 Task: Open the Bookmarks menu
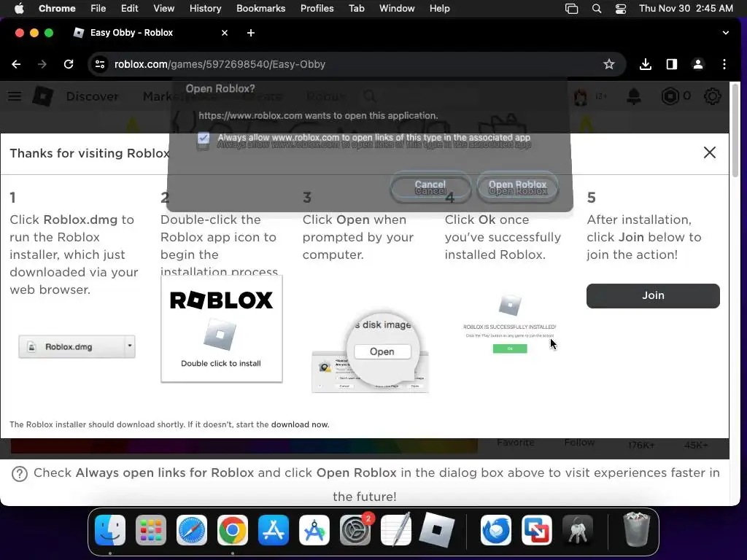coord(260,8)
